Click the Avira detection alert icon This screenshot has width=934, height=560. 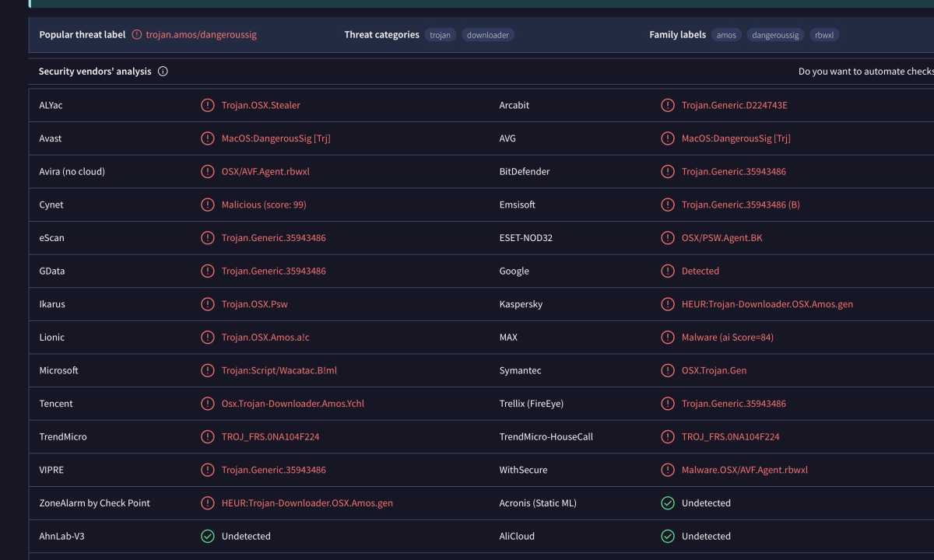point(207,172)
